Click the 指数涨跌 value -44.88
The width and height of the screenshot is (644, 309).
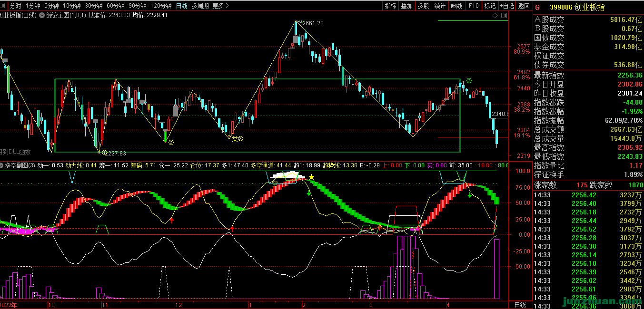pyautogui.click(x=633, y=102)
